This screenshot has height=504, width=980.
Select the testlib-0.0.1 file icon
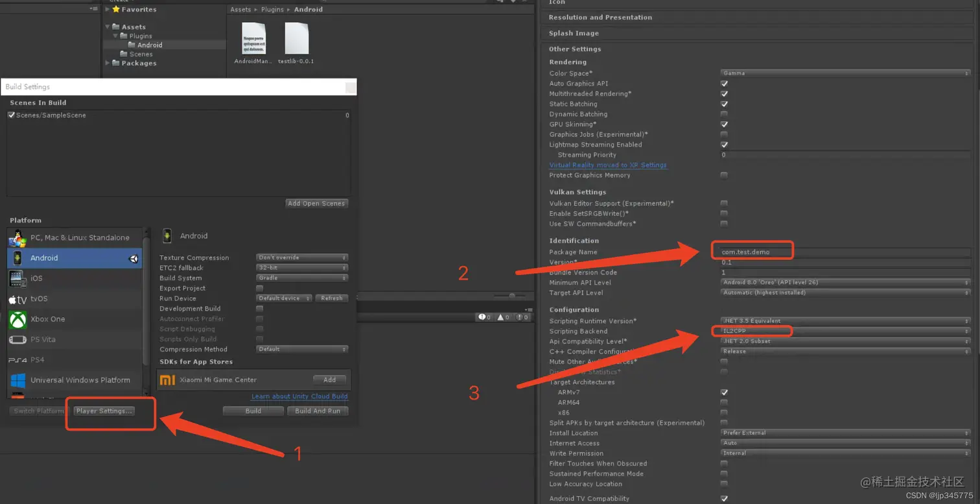(x=296, y=38)
